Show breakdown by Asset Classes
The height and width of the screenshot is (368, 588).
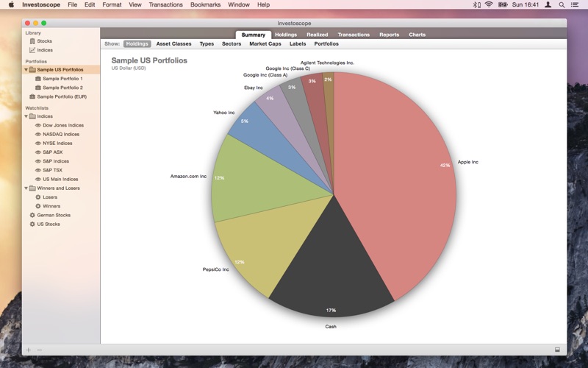(x=173, y=44)
